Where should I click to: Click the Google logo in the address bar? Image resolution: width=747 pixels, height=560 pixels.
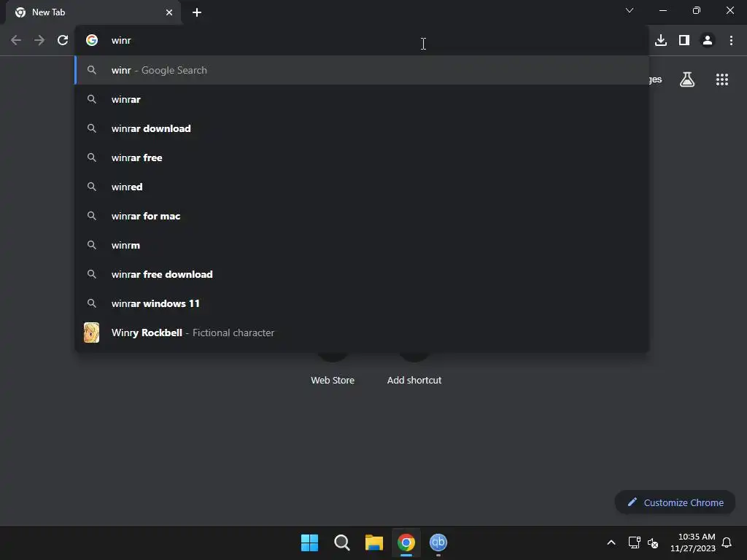[x=92, y=41]
